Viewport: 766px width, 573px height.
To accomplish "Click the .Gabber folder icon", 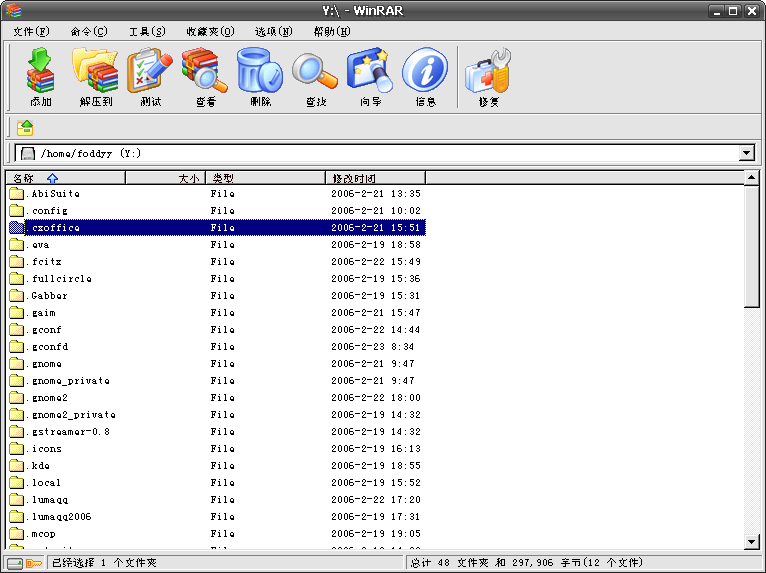I will point(17,296).
